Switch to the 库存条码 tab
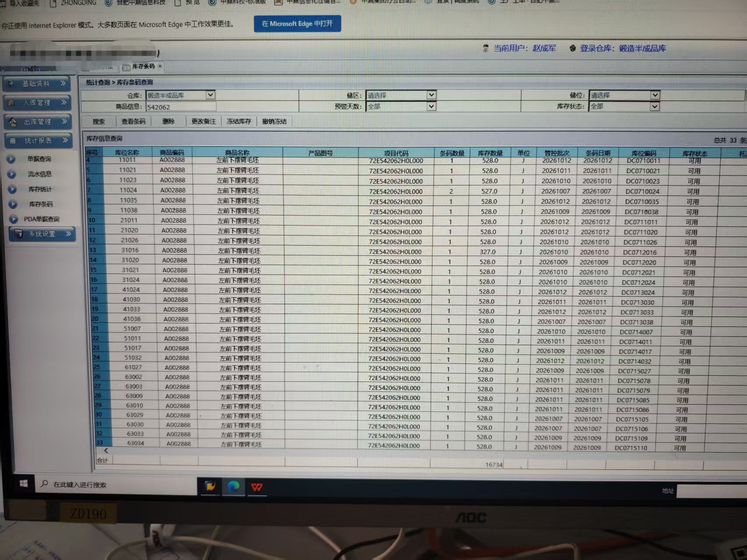 point(143,67)
